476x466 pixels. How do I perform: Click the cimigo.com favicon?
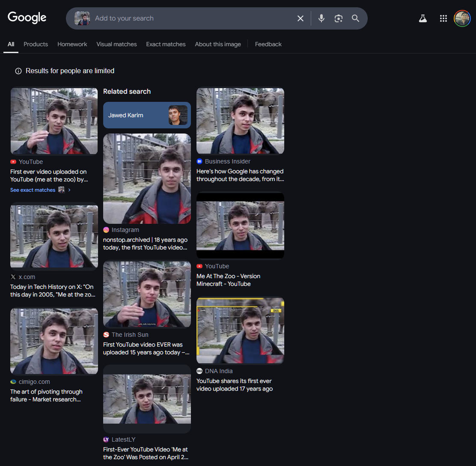tap(13, 382)
